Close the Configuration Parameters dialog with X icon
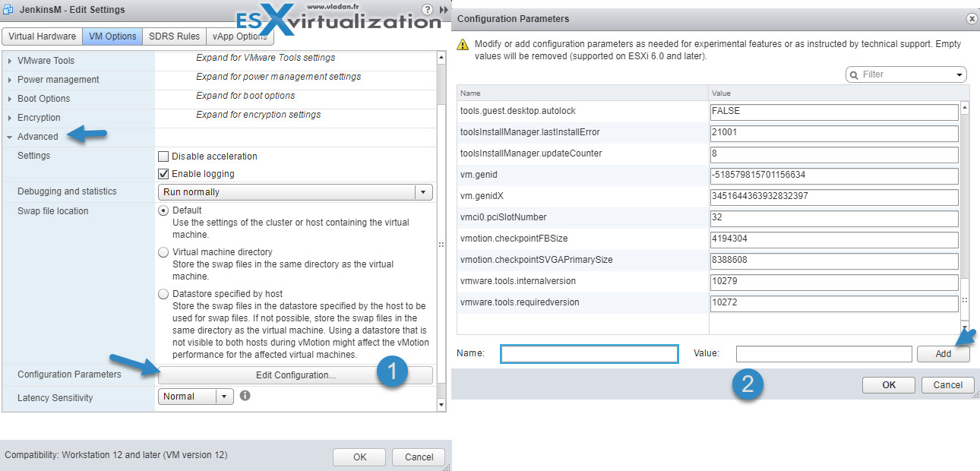 [972, 18]
